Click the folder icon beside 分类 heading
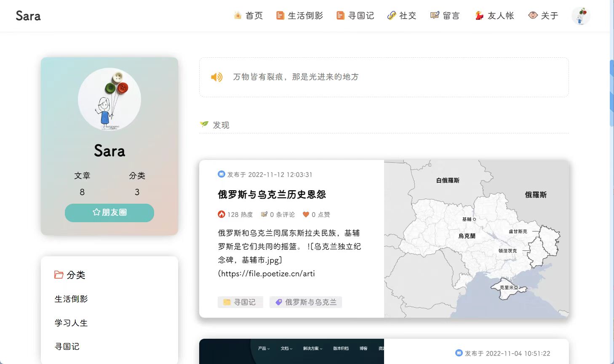Screen dimensions: 614x364 (59, 275)
